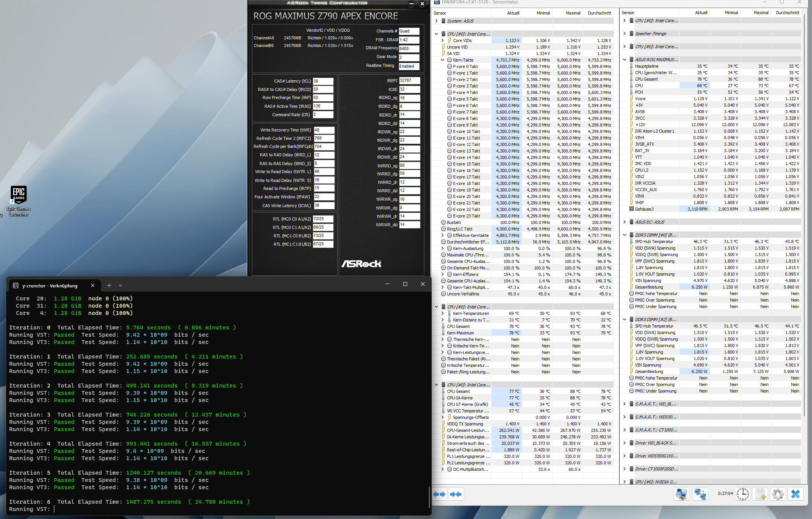Click Channels # Quad field
Viewport: 812px width, 519px height.
pyautogui.click(x=409, y=31)
